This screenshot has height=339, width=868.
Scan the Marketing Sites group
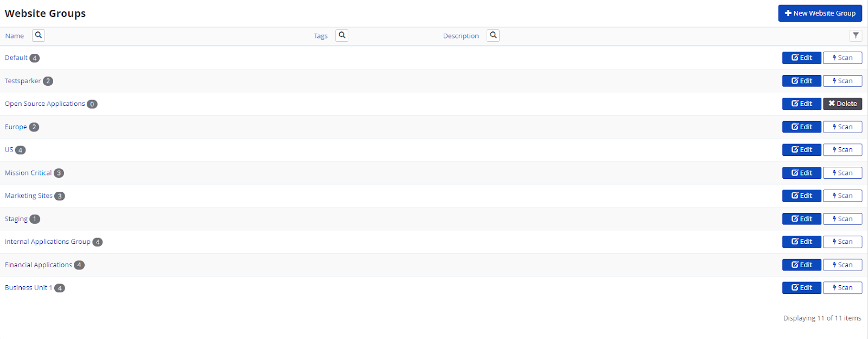pos(843,196)
